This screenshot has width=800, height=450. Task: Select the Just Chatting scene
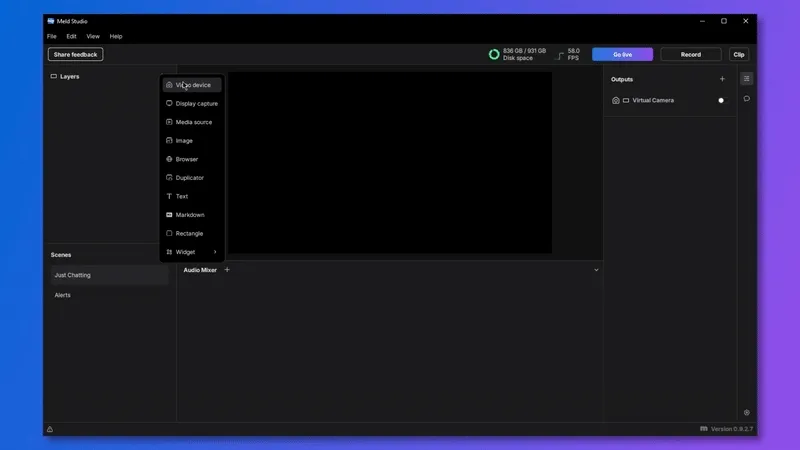[x=109, y=275]
